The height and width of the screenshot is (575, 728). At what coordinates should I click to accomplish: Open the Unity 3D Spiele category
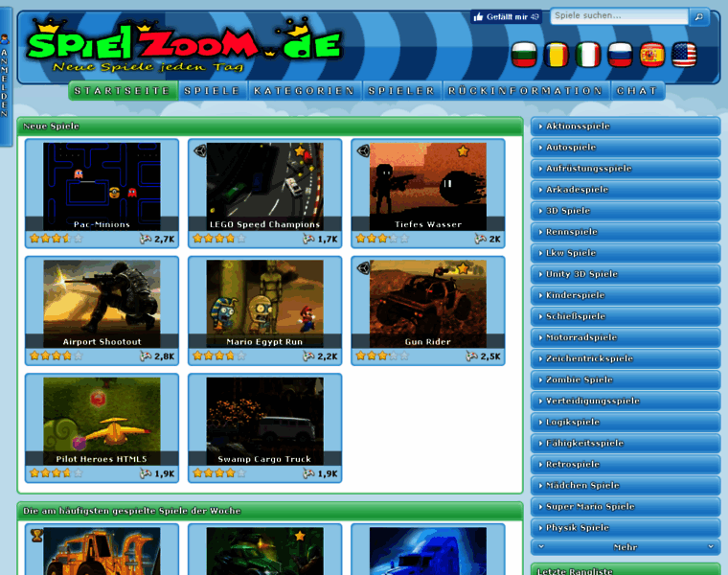(626, 274)
